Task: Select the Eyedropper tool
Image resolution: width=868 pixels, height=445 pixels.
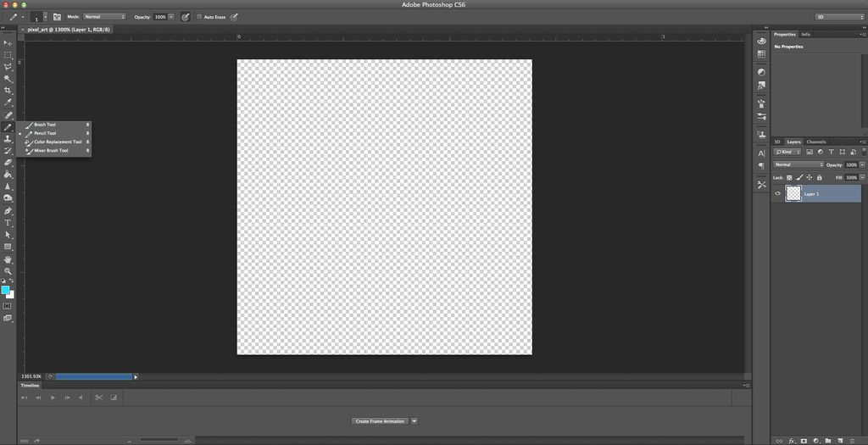Action: pyautogui.click(x=8, y=103)
